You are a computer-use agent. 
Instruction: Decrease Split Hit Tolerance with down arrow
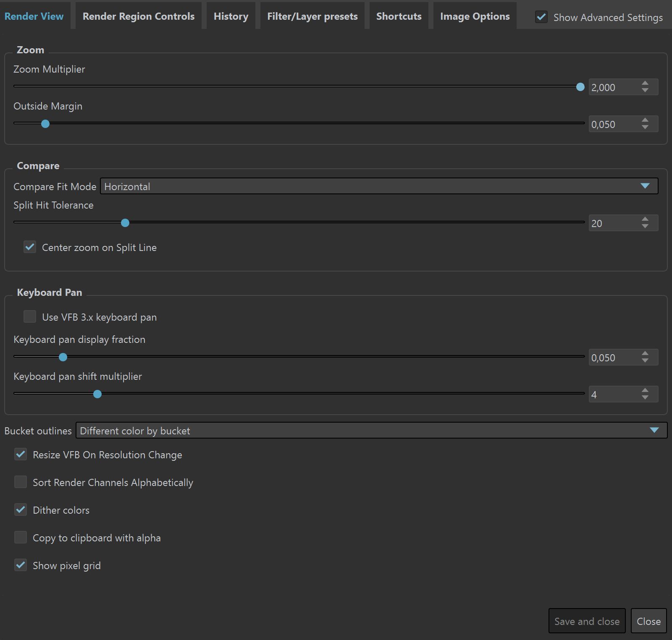[x=645, y=227]
